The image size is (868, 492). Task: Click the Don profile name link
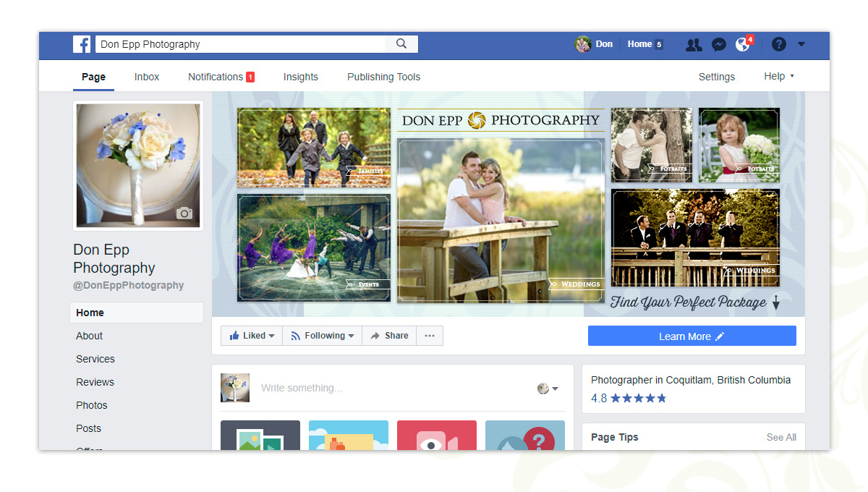pyautogui.click(x=604, y=44)
